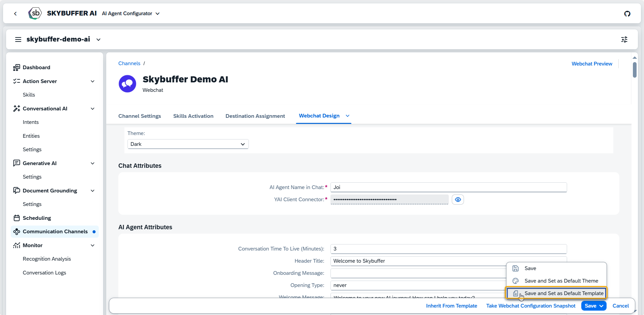Switch to the Channel Settings tab
The width and height of the screenshot is (644, 315).
click(x=140, y=116)
